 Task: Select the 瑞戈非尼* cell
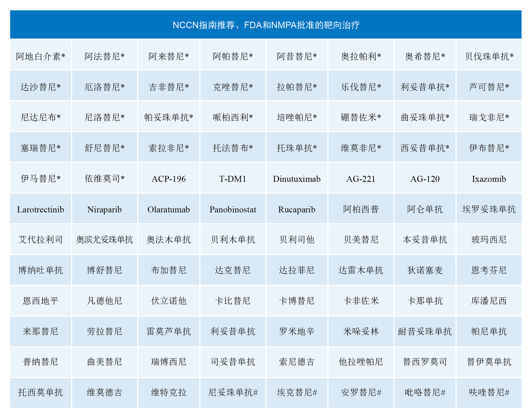(489, 117)
